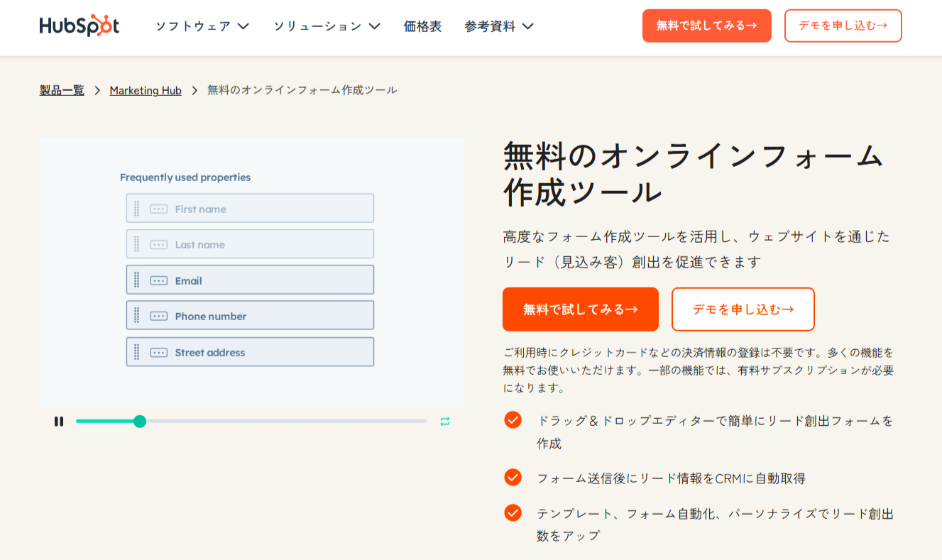Click the orange 無料で試してみる hero button
The width and height of the screenshot is (942, 560).
click(580, 309)
